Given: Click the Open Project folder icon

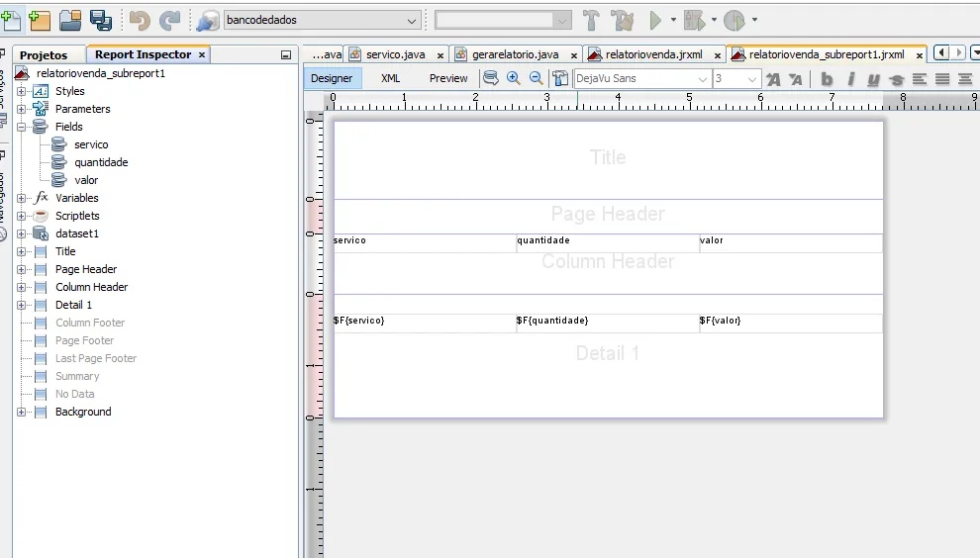Looking at the screenshot, I should click(x=70, y=20).
